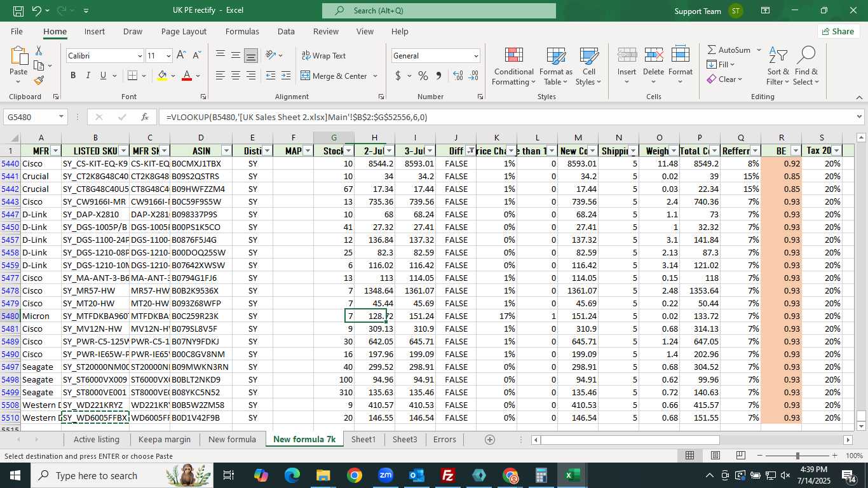
Task: Click Find & Select button
Action: 806,66
